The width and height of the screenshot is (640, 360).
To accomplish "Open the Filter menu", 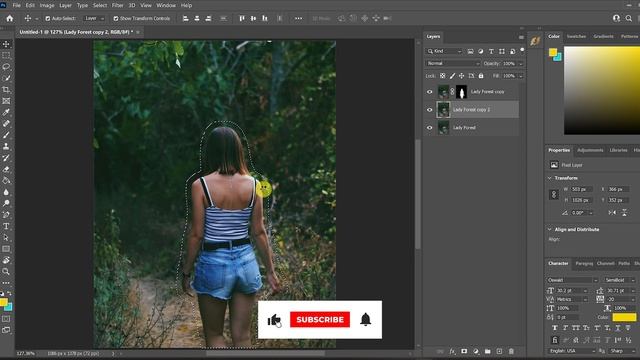I will [x=118, y=5].
